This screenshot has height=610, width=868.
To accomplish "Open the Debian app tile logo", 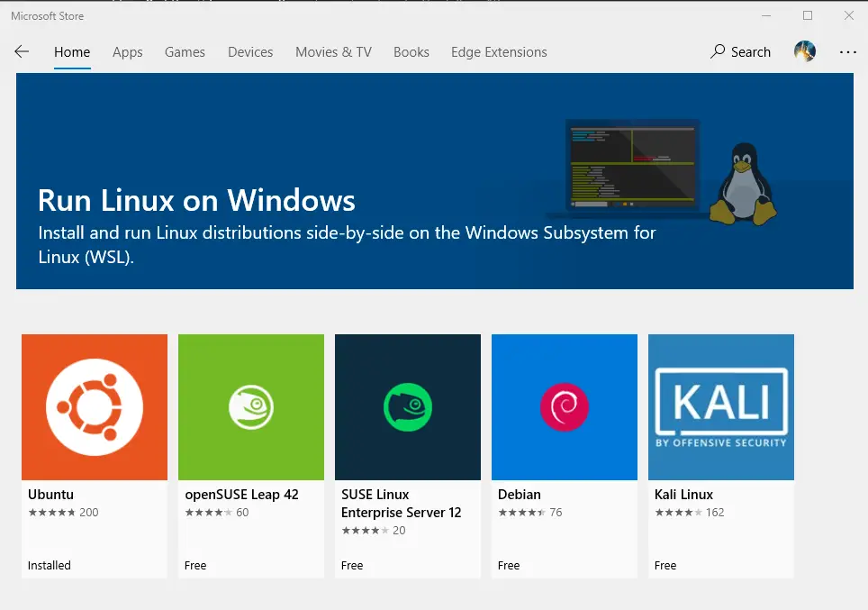I will (565, 407).
